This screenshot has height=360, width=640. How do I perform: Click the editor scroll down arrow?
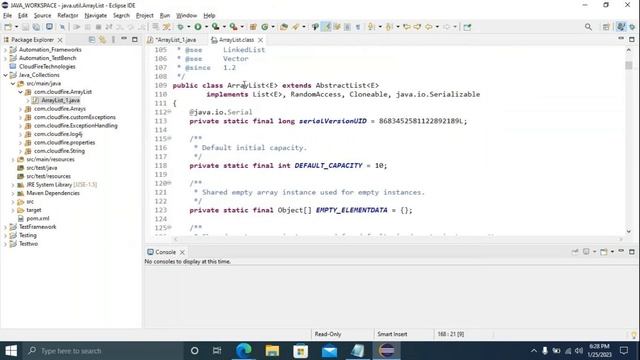(629, 231)
